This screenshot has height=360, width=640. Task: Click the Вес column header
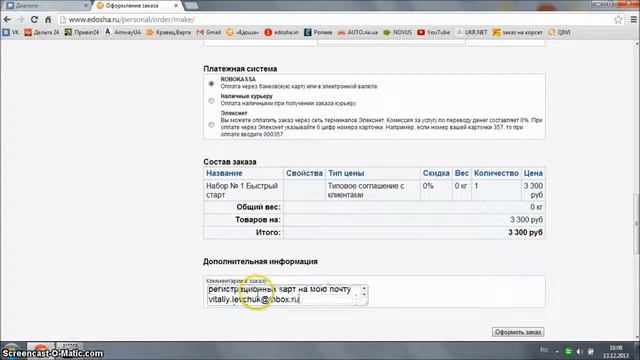[462, 173]
